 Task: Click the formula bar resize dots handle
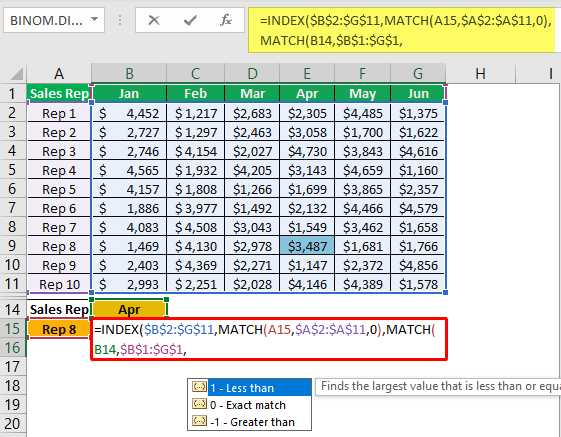tap(120, 20)
